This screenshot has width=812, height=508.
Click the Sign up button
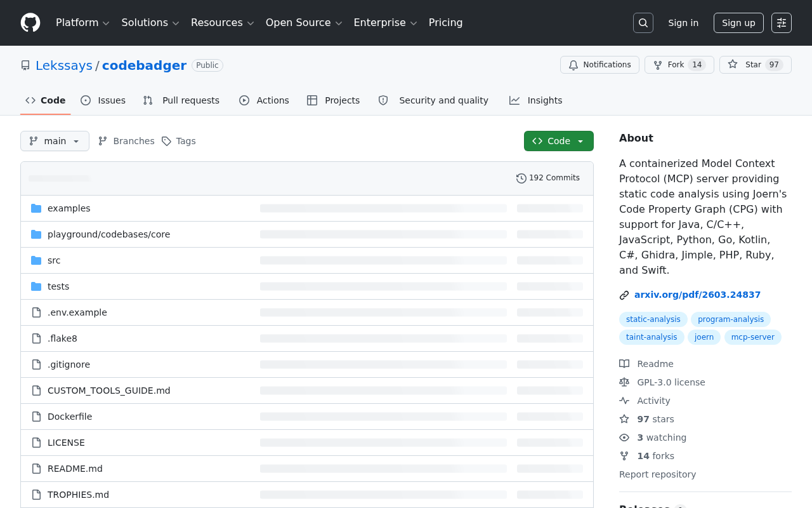tap(738, 23)
